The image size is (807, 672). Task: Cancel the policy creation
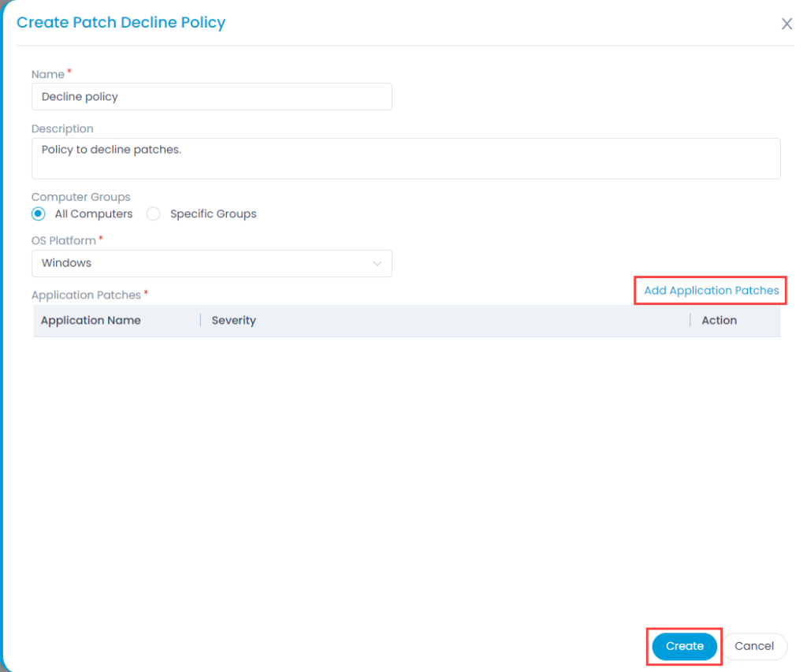click(754, 646)
